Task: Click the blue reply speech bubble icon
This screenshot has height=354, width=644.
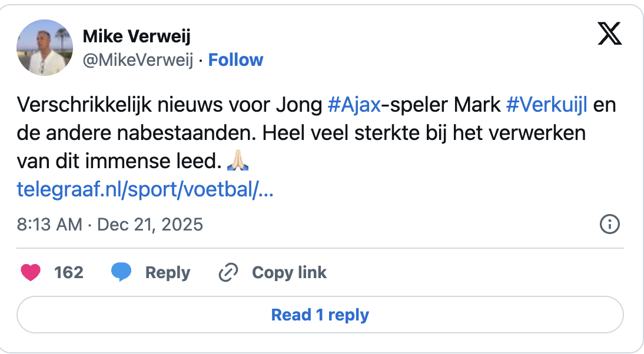Action: (121, 272)
